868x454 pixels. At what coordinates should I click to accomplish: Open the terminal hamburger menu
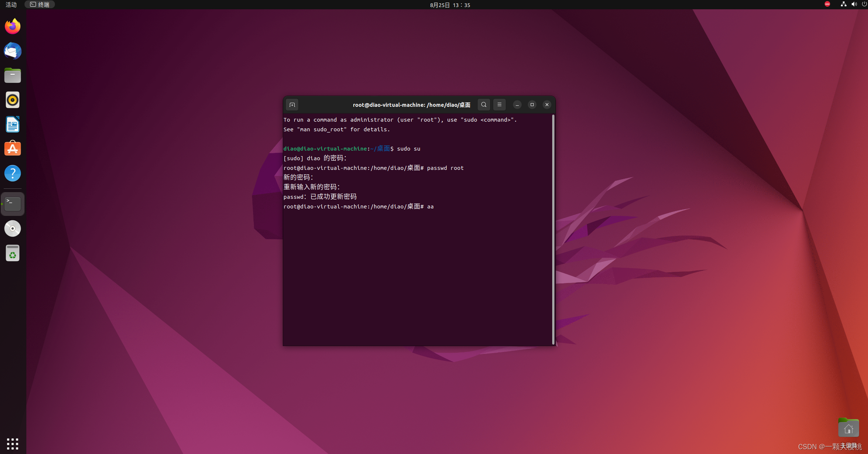(x=499, y=105)
